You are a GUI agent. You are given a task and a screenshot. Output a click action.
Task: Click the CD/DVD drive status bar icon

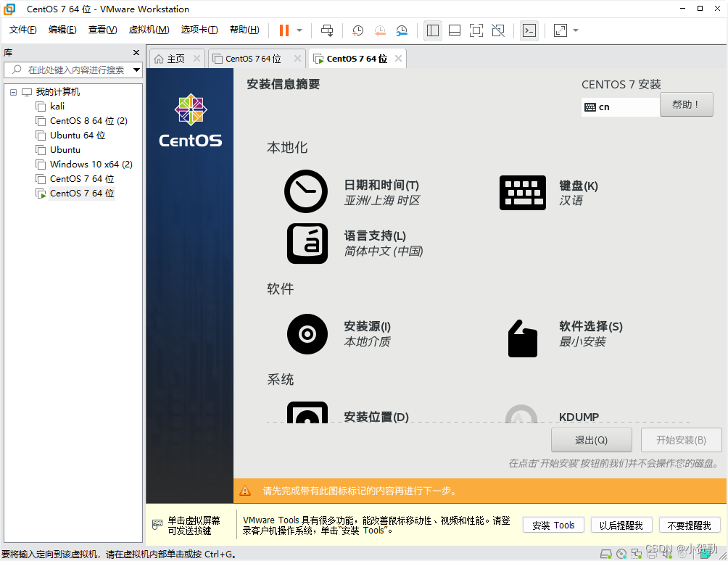point(621,554)
